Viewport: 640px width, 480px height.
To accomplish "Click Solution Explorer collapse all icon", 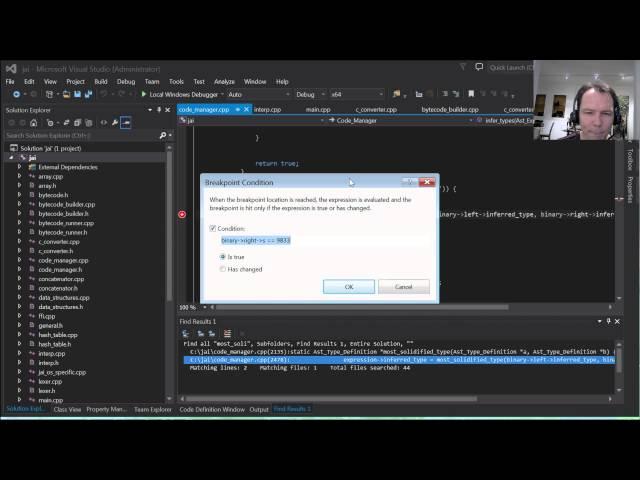I will [78, 122].
